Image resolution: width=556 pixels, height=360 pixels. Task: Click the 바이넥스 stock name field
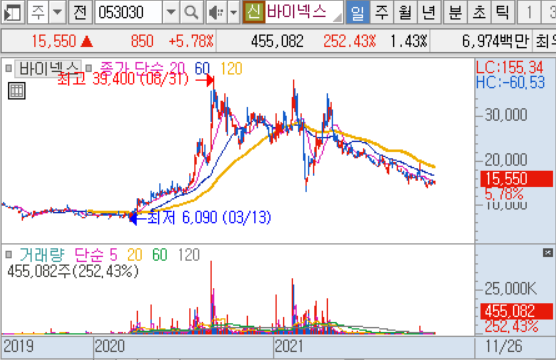pyautogui.click(x=304, y=12)
